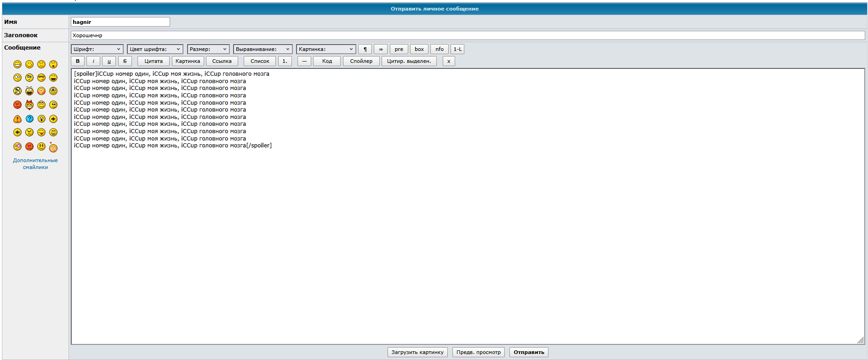Insert the rolling-eyes smiley
Viewport: 868px width, 360px height.
pos(41,105)
